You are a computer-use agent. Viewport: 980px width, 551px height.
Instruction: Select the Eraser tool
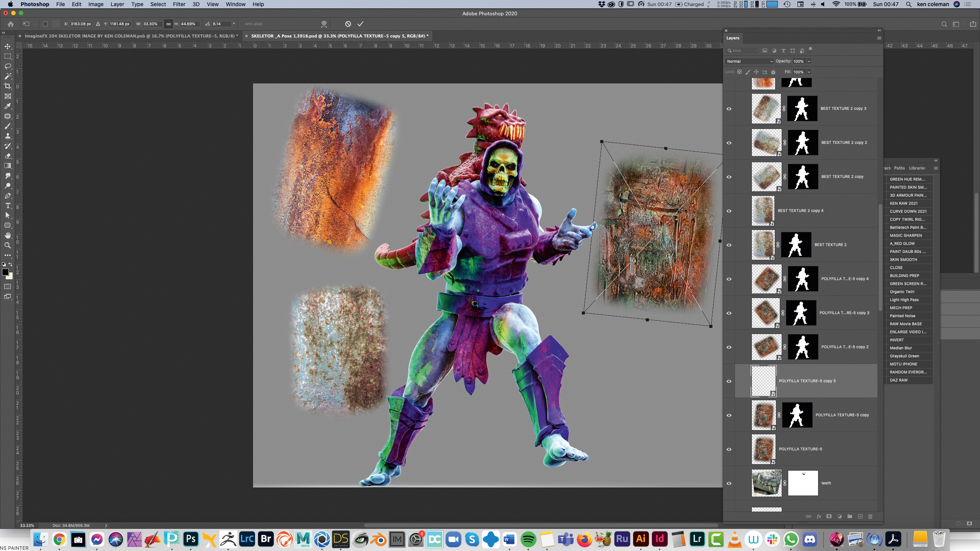[8, 156]
